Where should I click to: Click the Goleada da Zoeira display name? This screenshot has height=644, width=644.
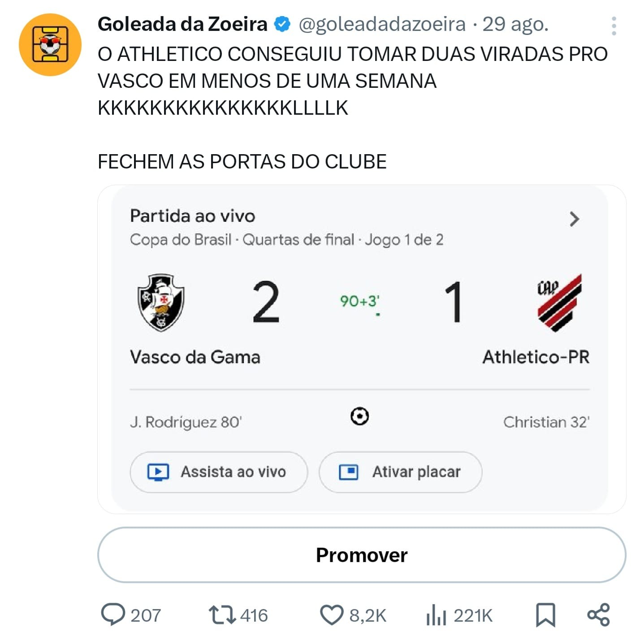(x=182, y=24)
